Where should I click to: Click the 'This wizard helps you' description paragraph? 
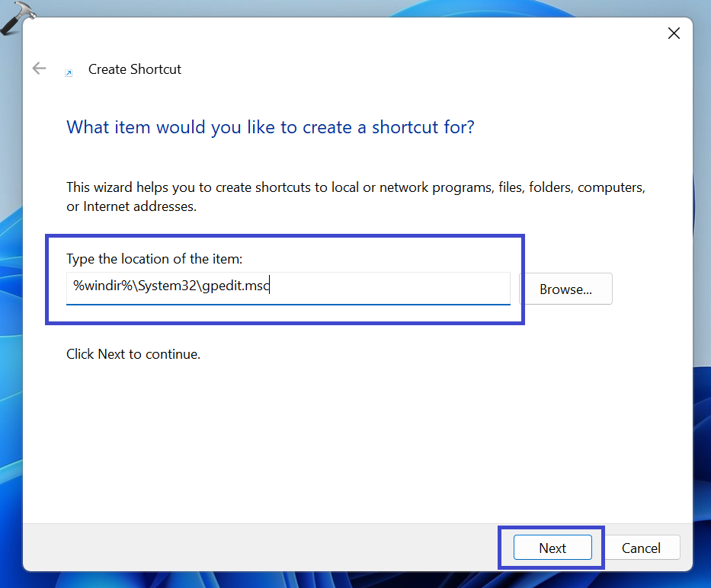click(355, 197)
